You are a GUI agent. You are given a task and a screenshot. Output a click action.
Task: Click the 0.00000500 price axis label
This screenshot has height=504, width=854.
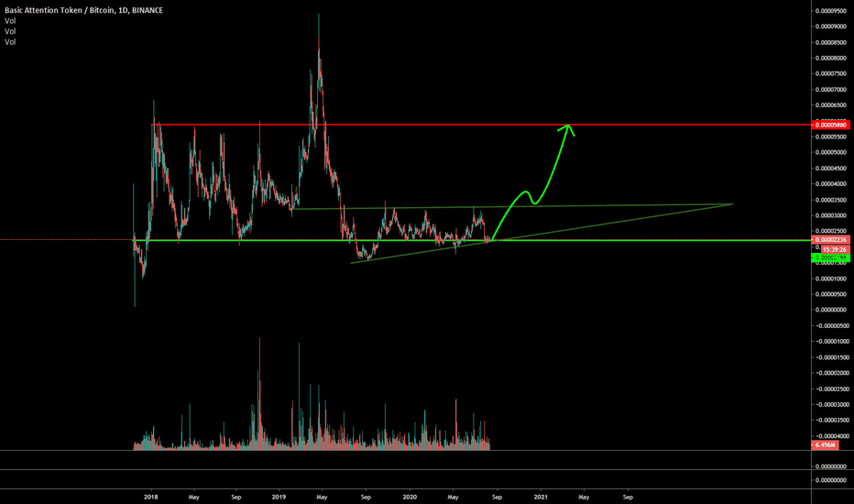[x=831, y=294]
